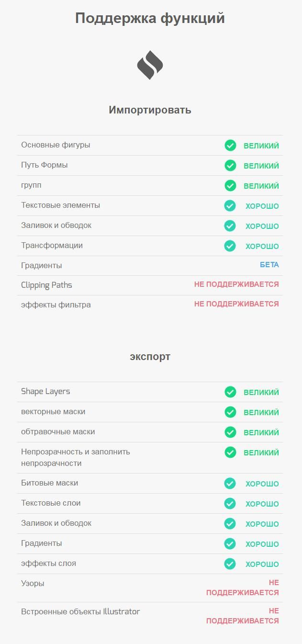Click the Импортировать section heading
This screenshot has width=302, height=644.
[150, 110]
